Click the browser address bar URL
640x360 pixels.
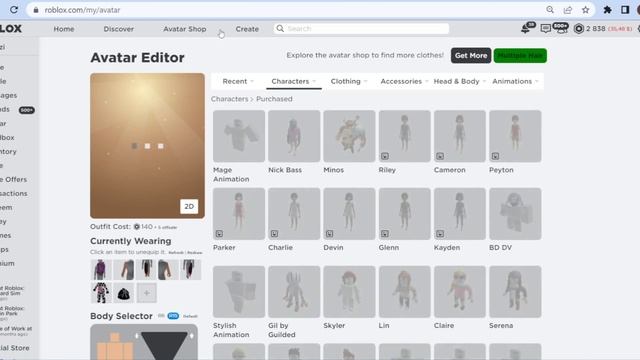pos(82,10)
